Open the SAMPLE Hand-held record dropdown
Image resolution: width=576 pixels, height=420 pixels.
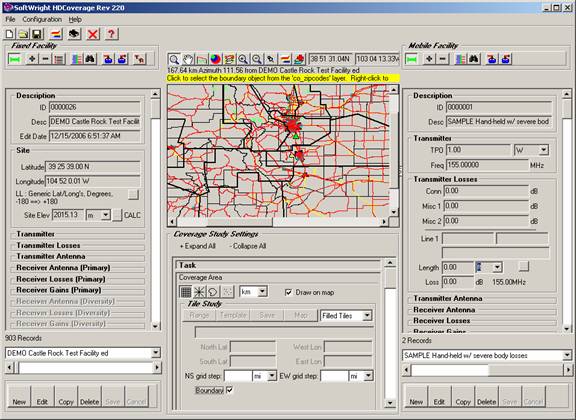tap(567, 355)
